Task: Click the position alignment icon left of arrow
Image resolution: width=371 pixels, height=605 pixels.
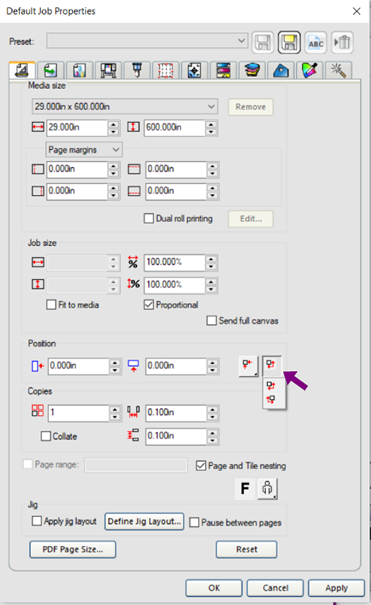Action: (x=248, y=366)
